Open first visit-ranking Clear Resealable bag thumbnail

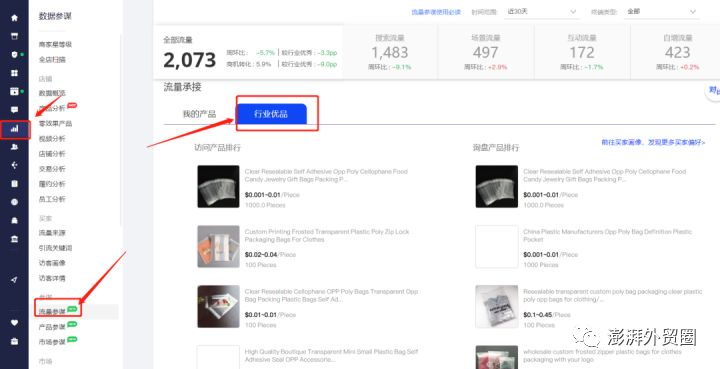pos(218,186)
